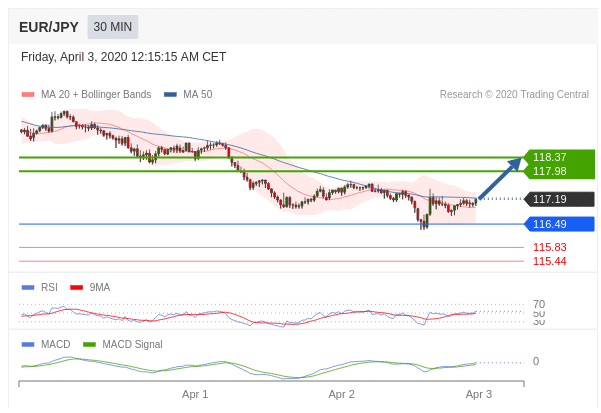Click the MACD blue legend swatch
601x413 pixels.
pyautogui.click(x=28, y=344)
